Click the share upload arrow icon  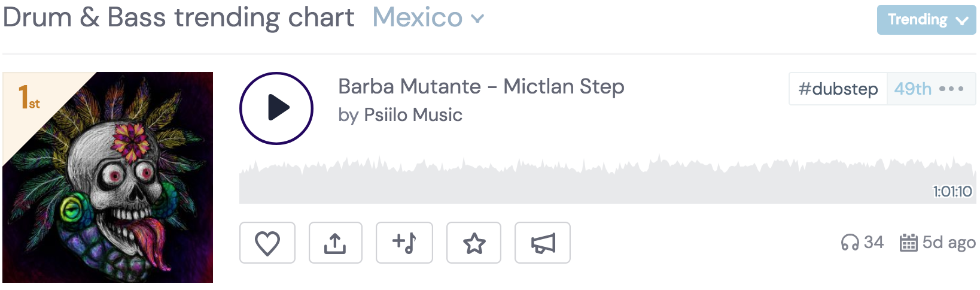tap(335, 243)
